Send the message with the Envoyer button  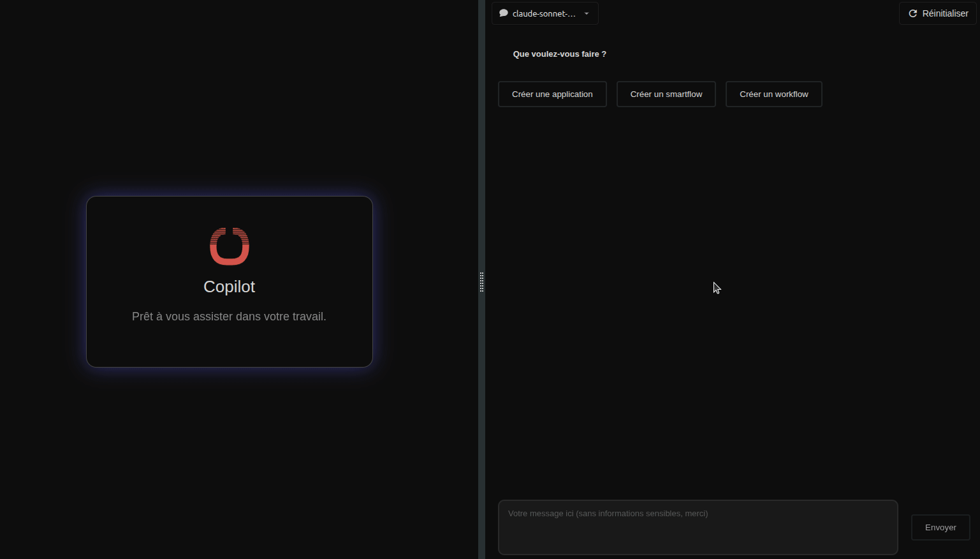tap(940, 528)
